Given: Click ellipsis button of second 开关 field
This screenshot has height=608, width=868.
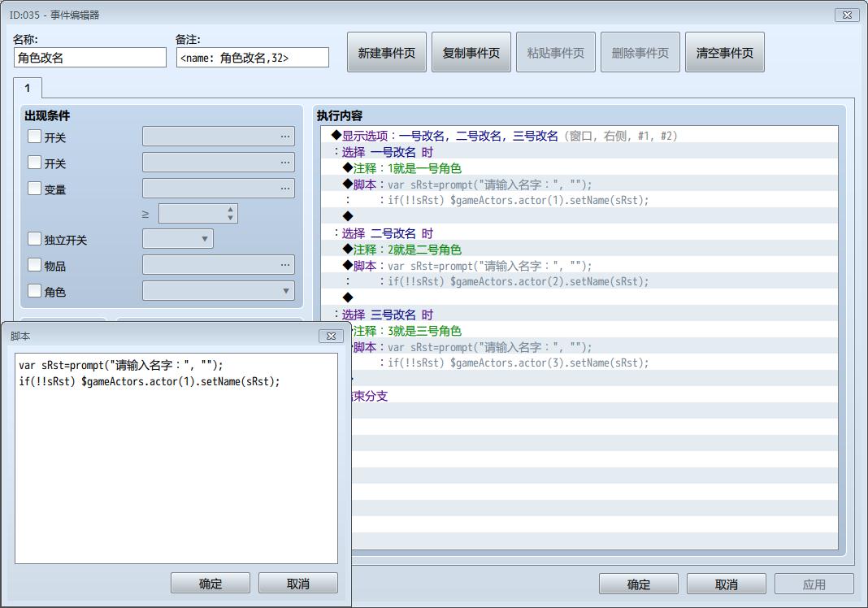Looking at the screenshot, I should coord(284,163).
